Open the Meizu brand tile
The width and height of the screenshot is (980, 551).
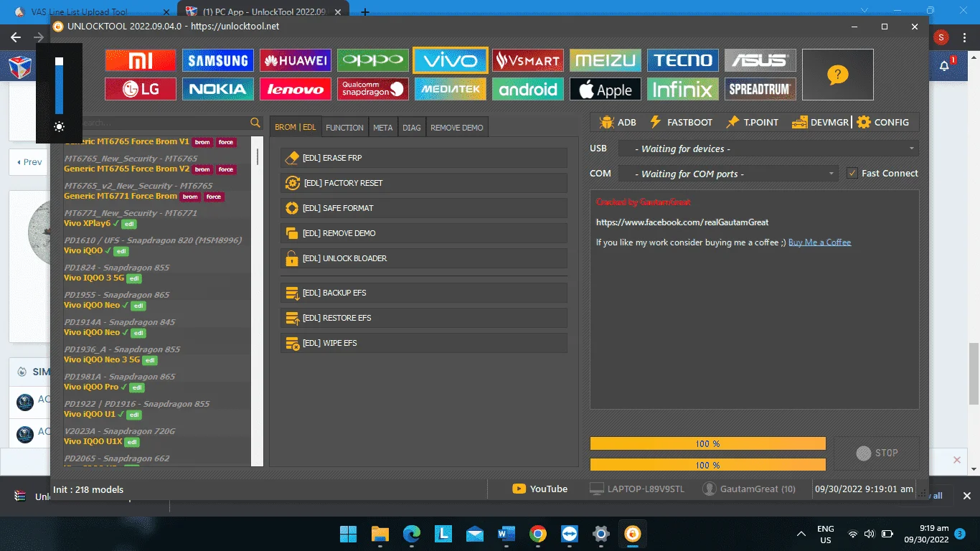(606, 60)
